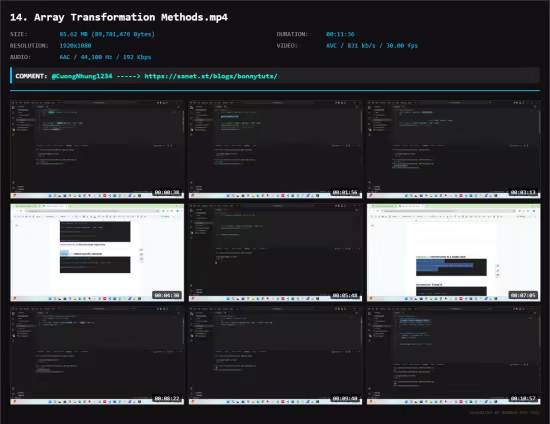
Task: Click the '@CuongNhung1234' username in comment
Action: click(82, 76)
